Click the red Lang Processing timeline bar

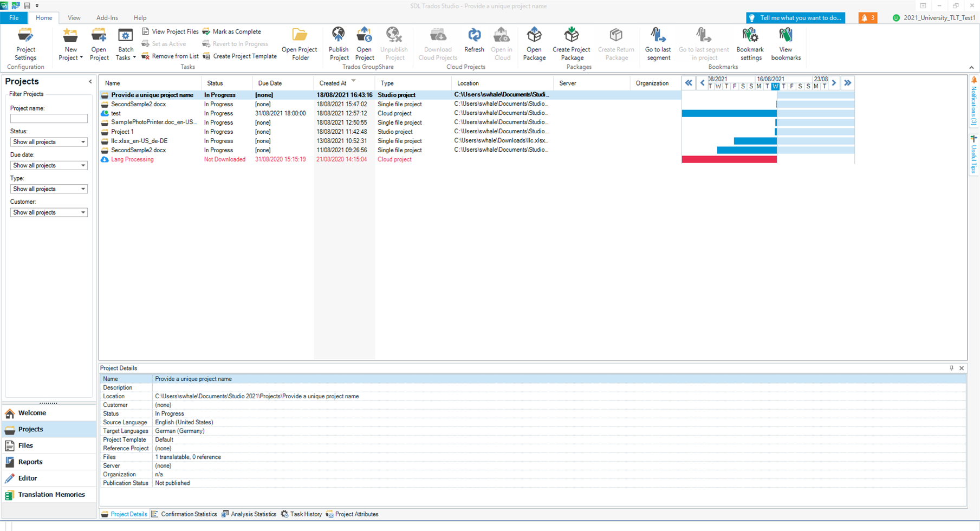[x=729, y=159]
